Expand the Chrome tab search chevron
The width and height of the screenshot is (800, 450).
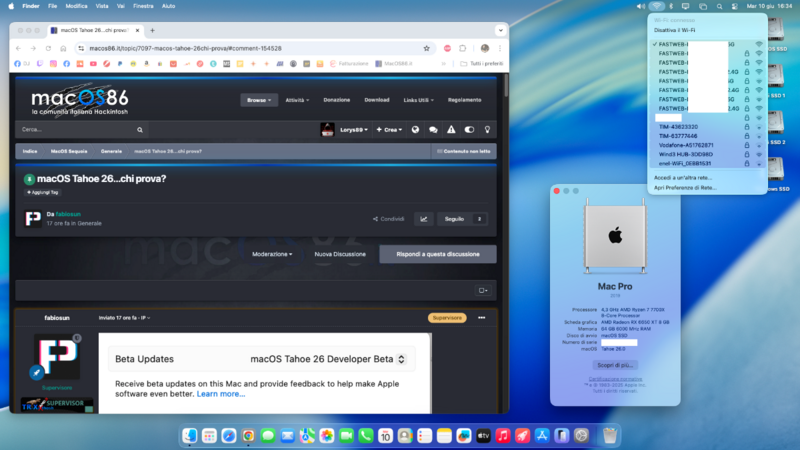pyautogui.click(x=501, y=30)
